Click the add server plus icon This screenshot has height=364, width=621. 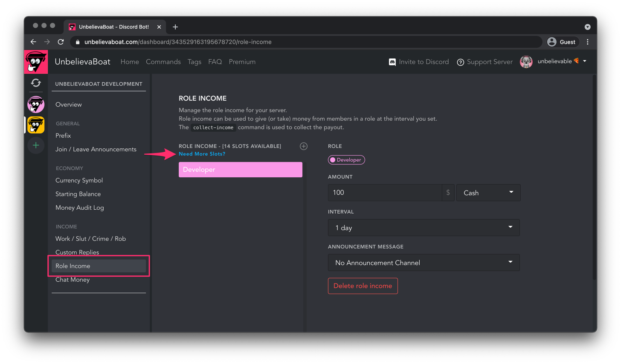point(36,146)
